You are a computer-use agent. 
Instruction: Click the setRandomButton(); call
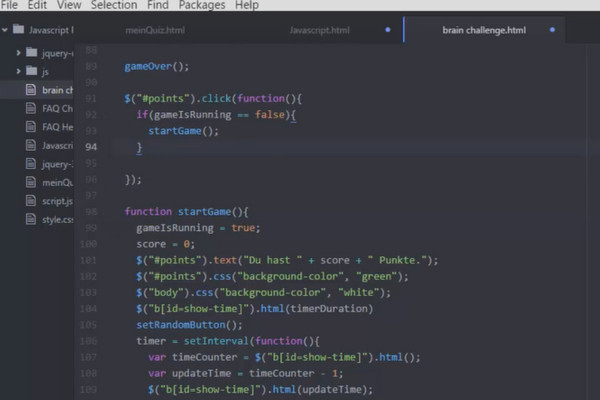pyautogui.click(x=189, y=325)
